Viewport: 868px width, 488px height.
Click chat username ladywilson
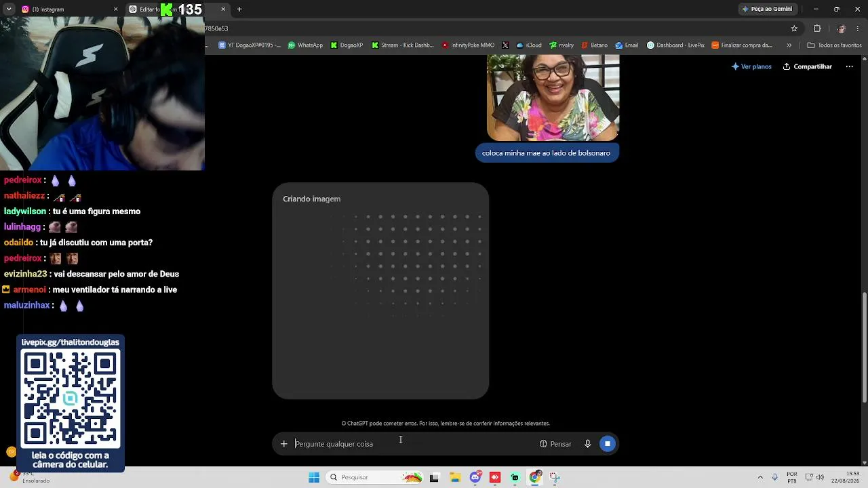coord(25,211)
